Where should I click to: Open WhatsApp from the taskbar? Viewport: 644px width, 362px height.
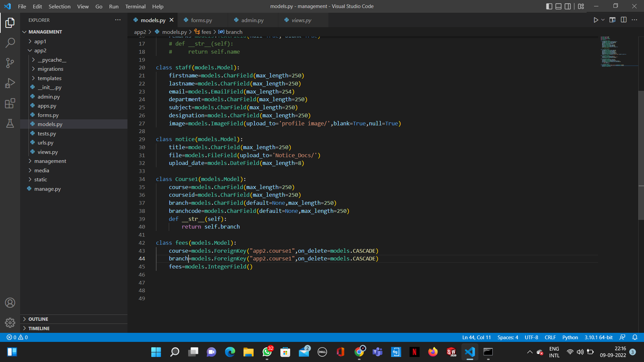coord(267,352)
